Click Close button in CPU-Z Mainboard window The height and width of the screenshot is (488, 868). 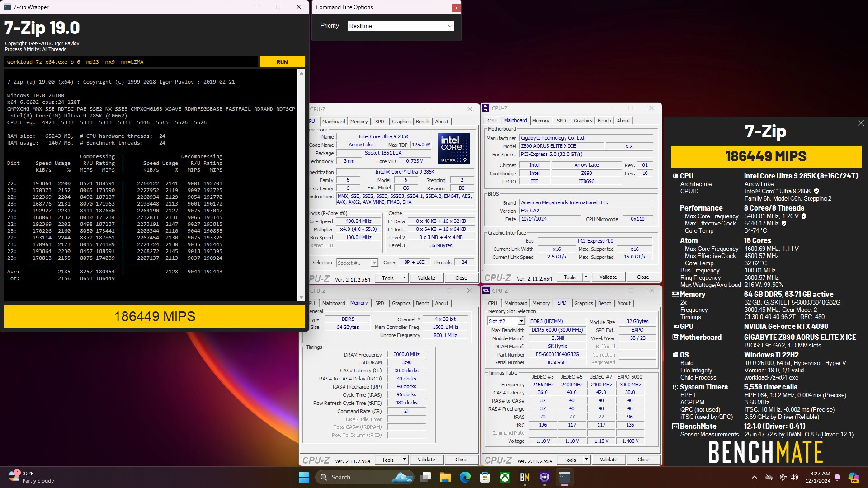pyautogui.click(x=643, y=277)
